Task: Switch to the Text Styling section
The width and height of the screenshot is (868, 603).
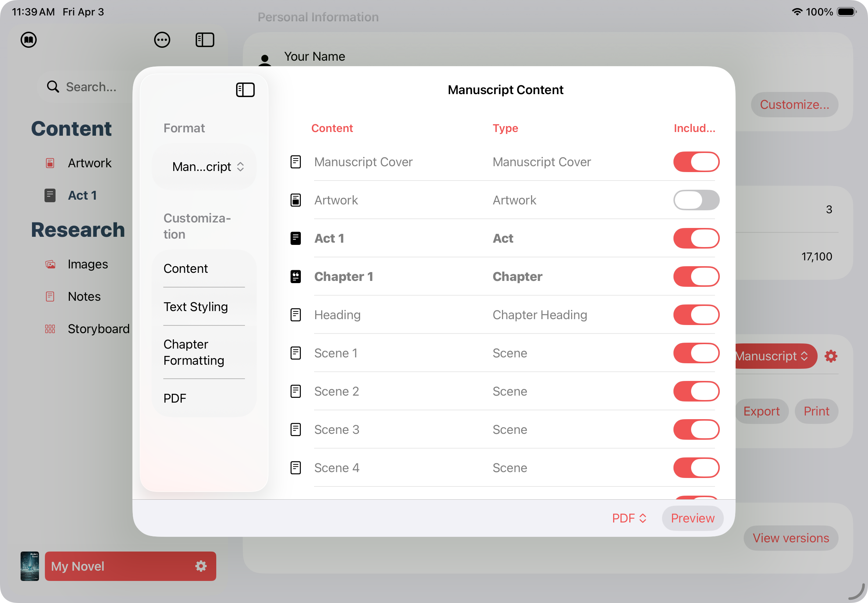Action: [195, 306]
